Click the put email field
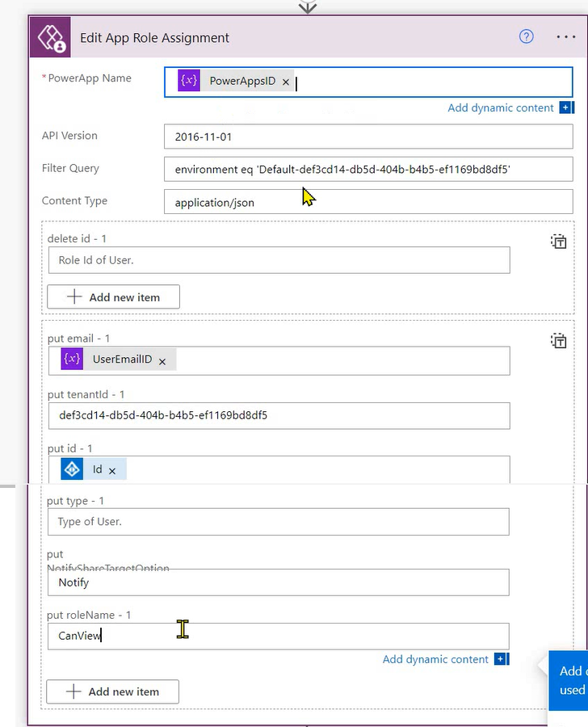This screenshot has width=588, height=727. (279, 361)
